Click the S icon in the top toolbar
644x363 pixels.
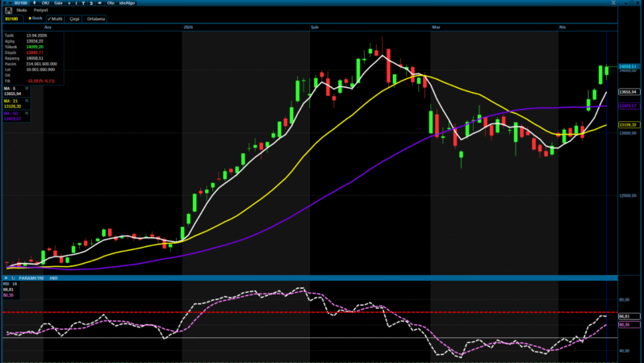[x=90, y=3]
